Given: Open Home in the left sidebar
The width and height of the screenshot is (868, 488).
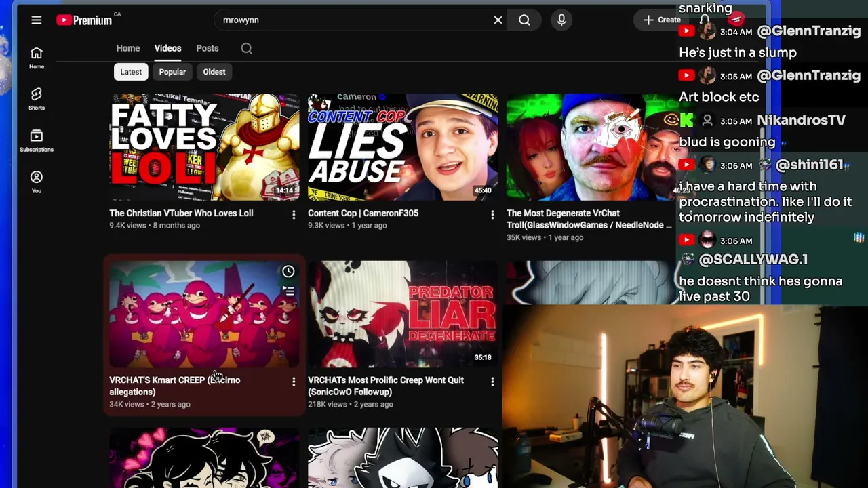Looking at the screenshot, I should (37, 58).
